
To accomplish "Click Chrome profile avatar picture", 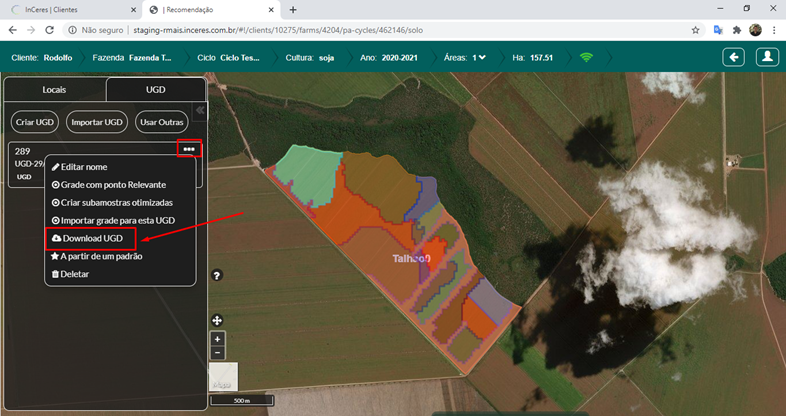I will 755,30.
